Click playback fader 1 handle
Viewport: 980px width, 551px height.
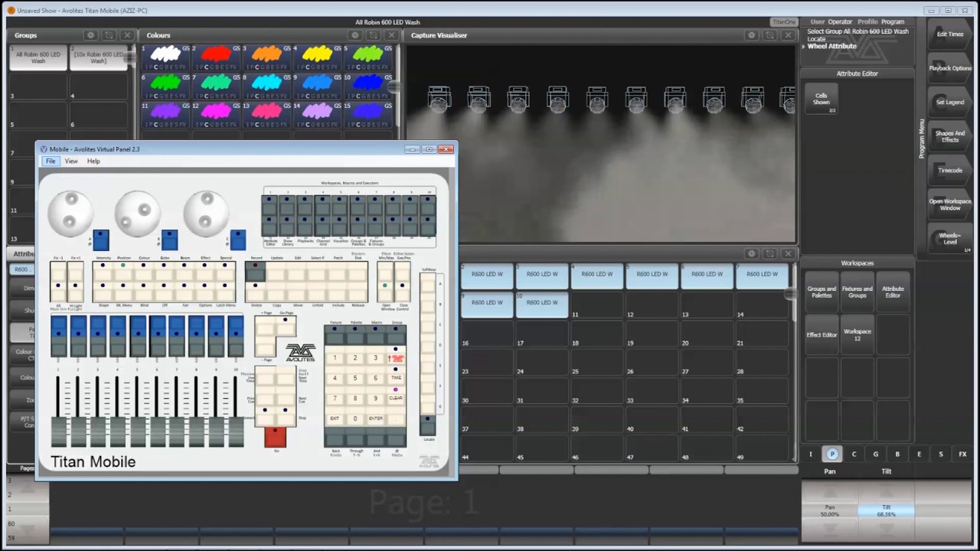(x=59, y=432)
